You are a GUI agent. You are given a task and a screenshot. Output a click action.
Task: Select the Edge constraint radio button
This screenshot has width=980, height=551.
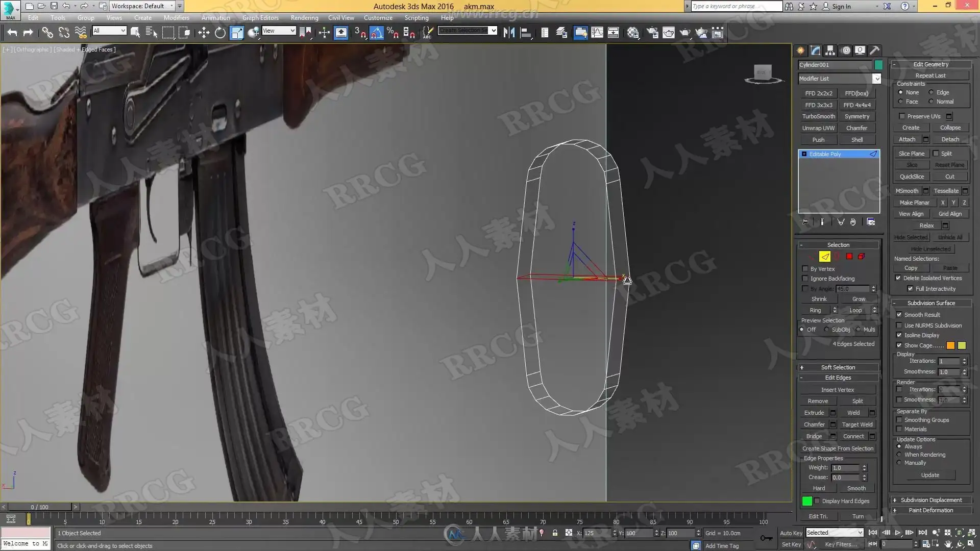[x=931, y=92]
